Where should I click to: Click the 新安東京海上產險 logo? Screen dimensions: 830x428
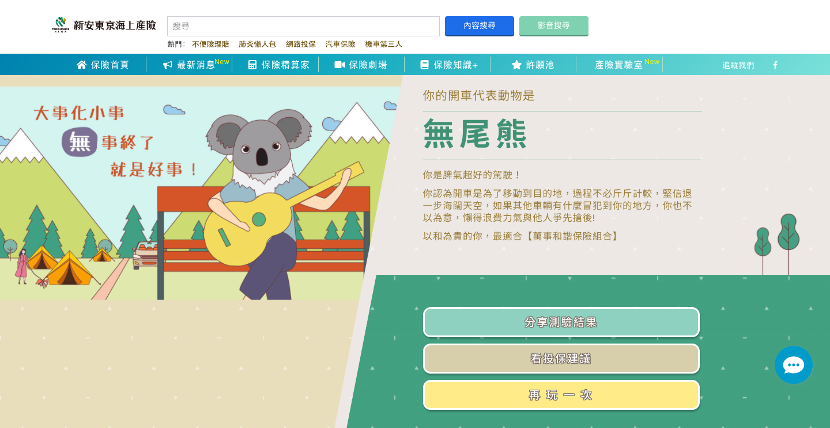[x=104, y=25]
